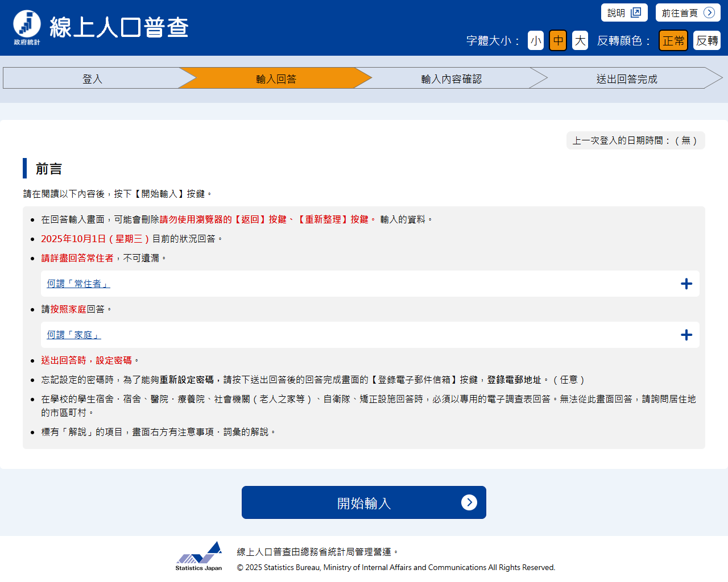Select the 送出回答完成 step

626,78
